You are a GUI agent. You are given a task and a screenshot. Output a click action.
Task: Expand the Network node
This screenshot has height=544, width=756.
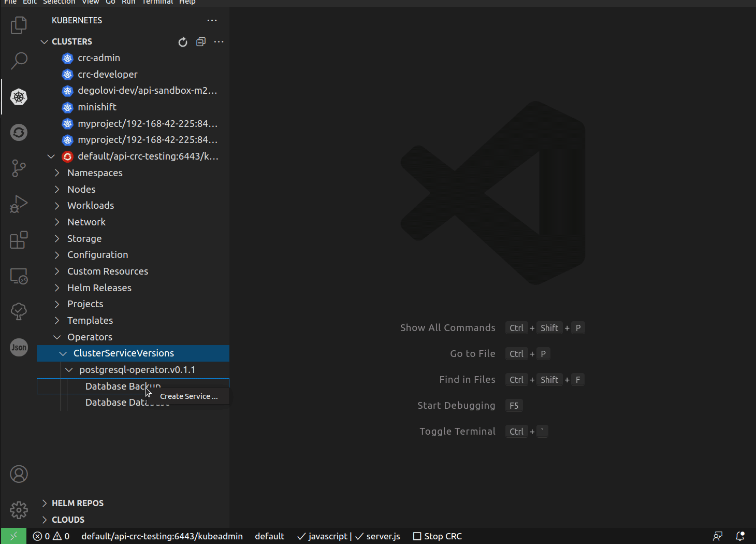pyautogui.click(x=57, y=222)
